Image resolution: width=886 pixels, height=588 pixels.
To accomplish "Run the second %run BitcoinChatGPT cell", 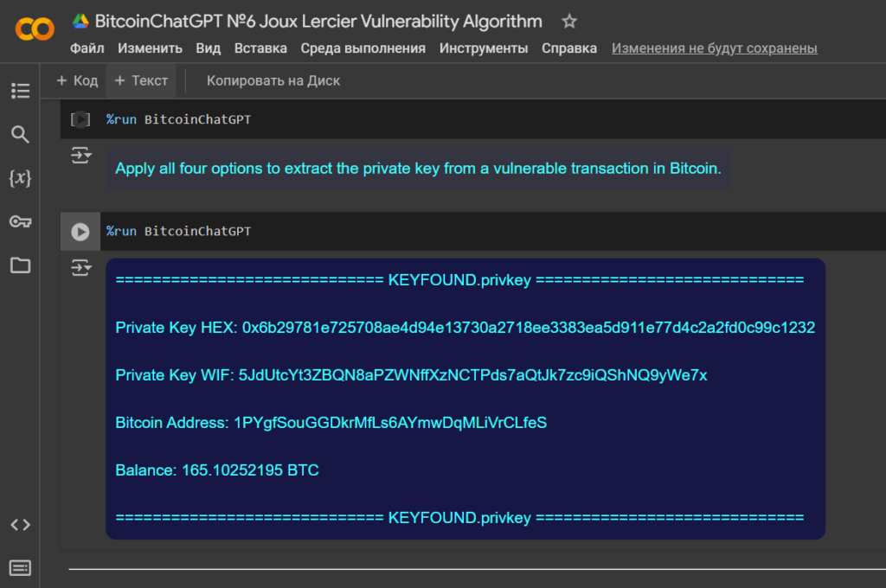I will coord(80,232).
